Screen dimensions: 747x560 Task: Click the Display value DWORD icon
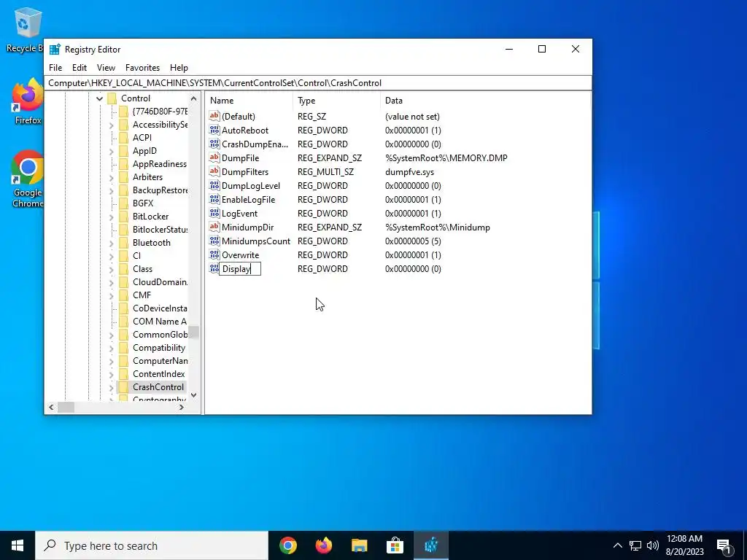pos(214,268)
